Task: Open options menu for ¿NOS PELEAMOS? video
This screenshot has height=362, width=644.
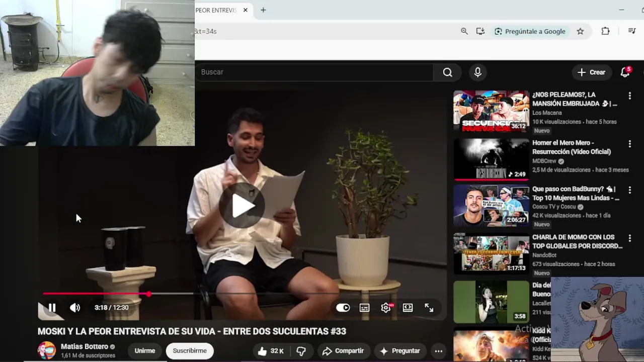Action: (629, 96)
